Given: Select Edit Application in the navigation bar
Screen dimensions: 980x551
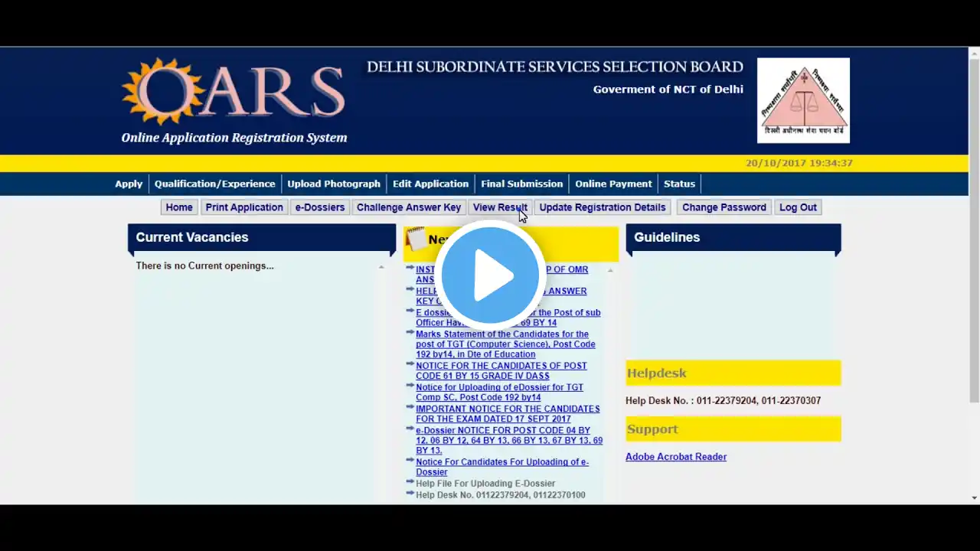Looking at the screenshot, I should coord(430,184).
